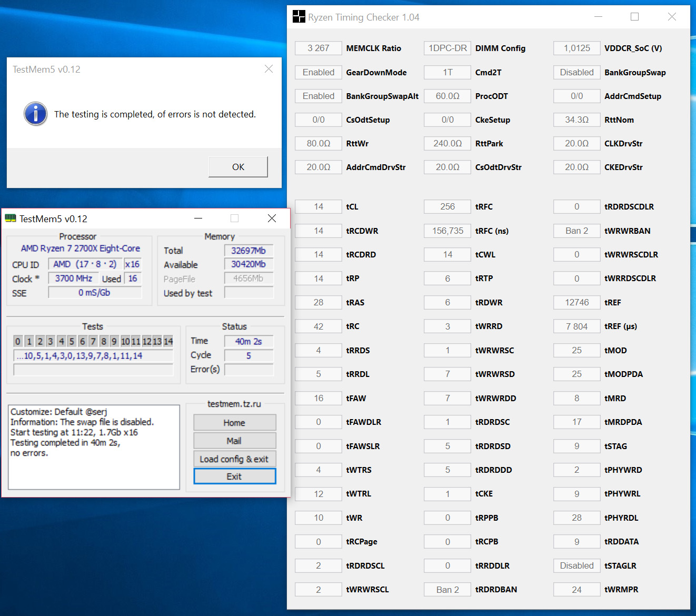Click the TestMem5 log text area
The width and height of the screenshot is (696, 616).
tap(94, 447)
